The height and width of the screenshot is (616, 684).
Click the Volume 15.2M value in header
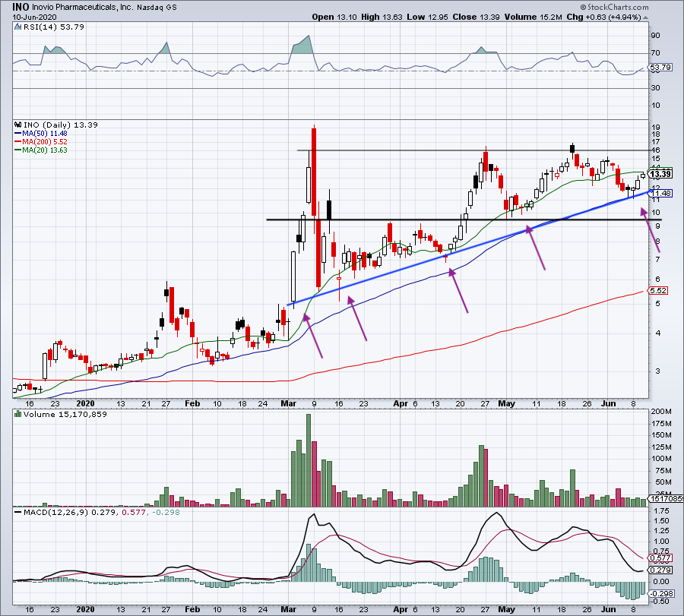click(x=533, y=17)
